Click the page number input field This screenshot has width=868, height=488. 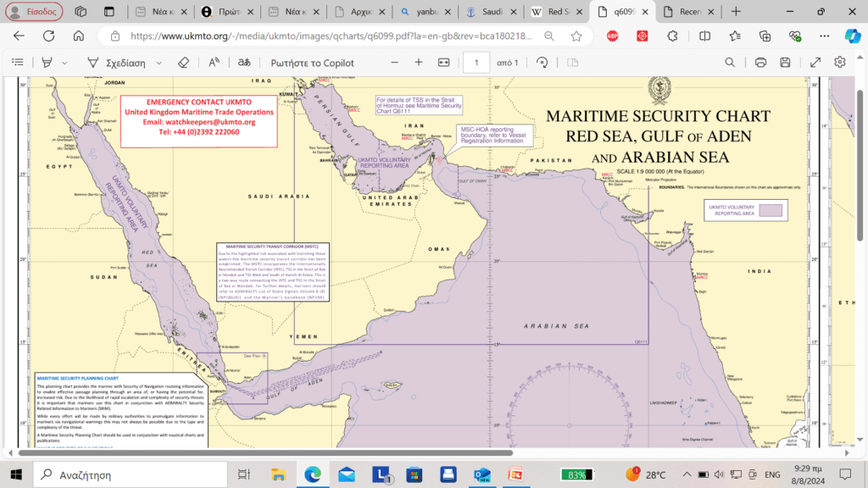click(476, 63)
